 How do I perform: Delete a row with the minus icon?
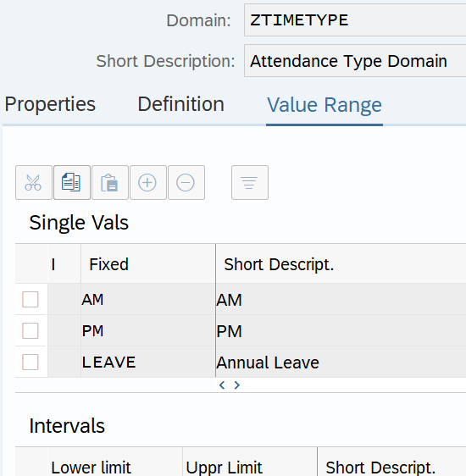click(x=186, y=182)
